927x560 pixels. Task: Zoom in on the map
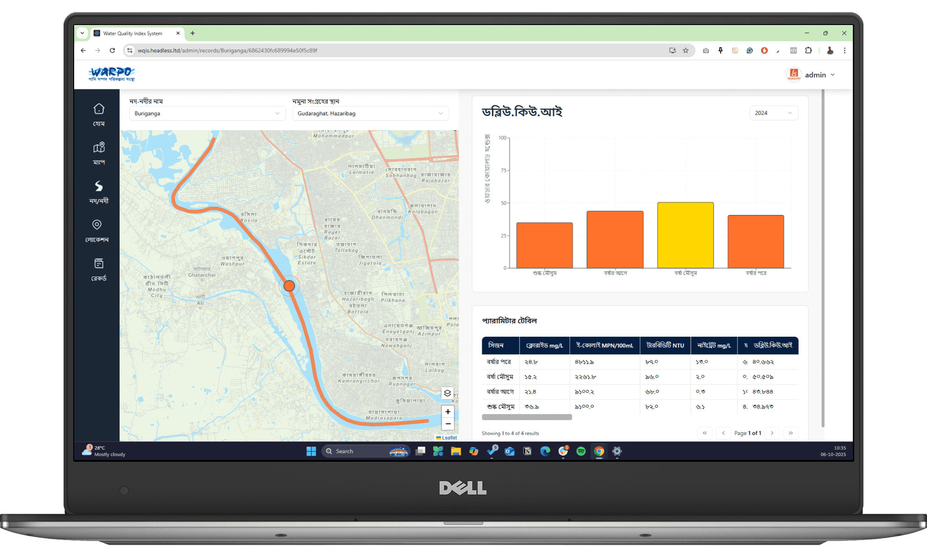448,411
